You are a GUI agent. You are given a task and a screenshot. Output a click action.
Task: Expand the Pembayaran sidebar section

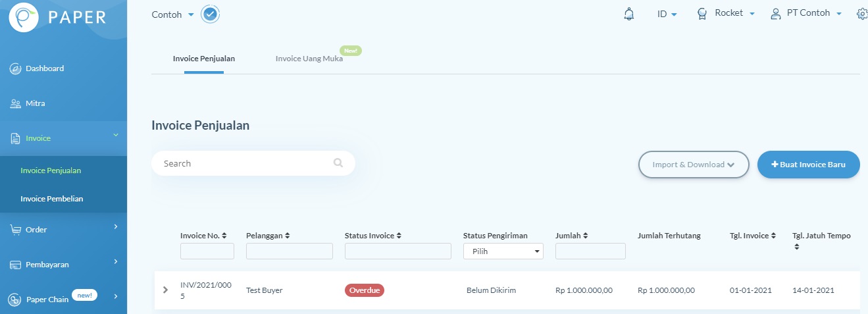[116, 261]
